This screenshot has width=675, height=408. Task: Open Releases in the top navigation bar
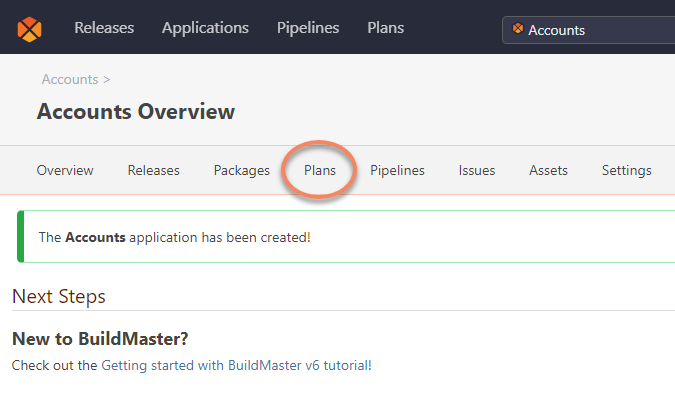coord(104,28)
